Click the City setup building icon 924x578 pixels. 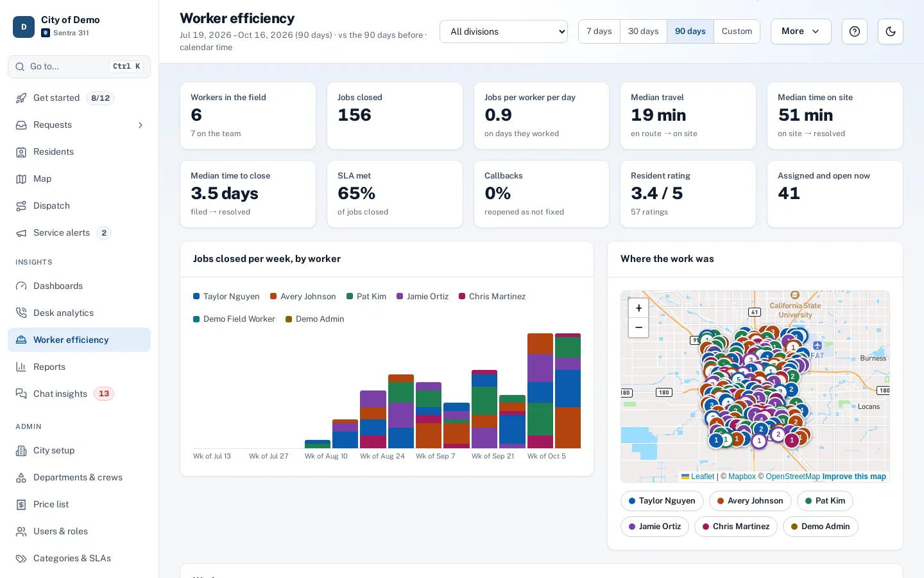click(x=21, y=450)
